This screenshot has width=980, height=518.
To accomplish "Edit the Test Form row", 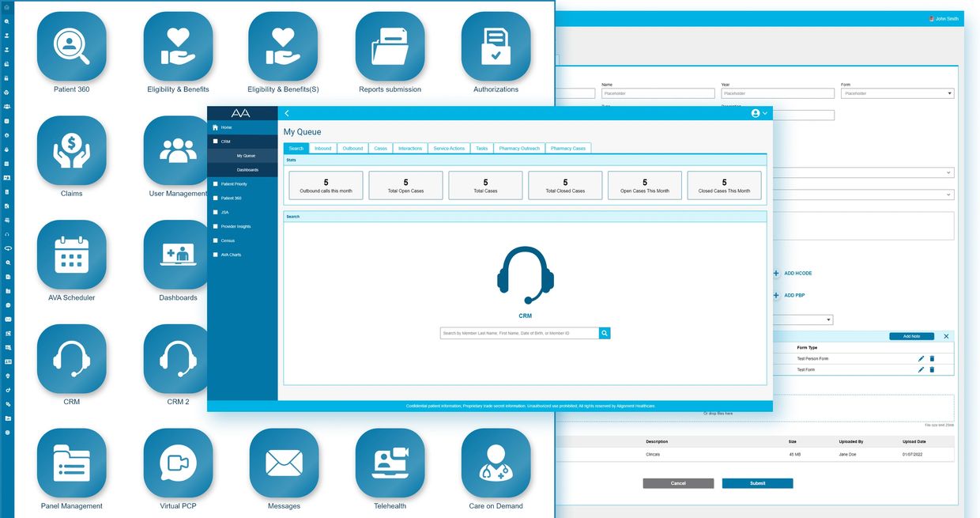I will (921, 369).
